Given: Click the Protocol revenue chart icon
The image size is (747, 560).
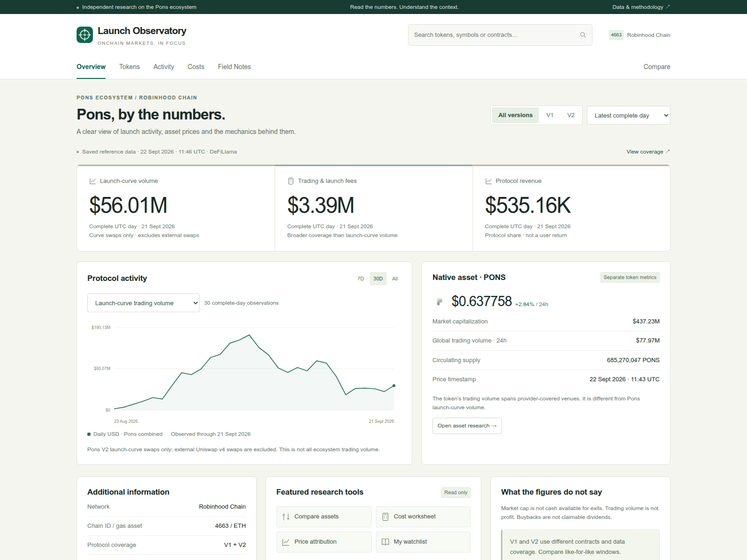Looking at the screenshot, I should [x=488, y=181].
